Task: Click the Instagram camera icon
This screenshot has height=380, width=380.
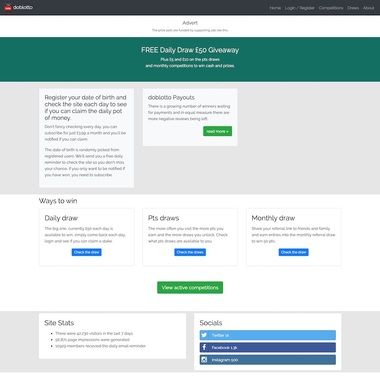Action: (204, 360)
